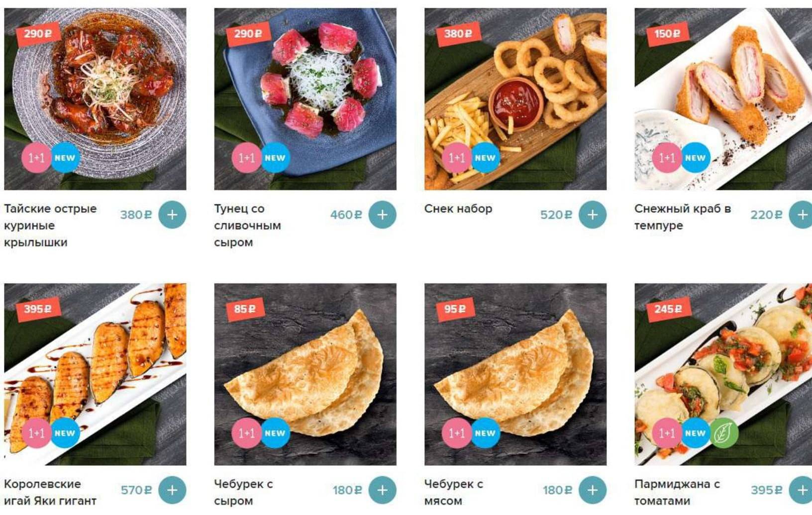812x515 pixels.
Task: Click NEW badge on tuna dish photo
Action: [x=275, y=158]
